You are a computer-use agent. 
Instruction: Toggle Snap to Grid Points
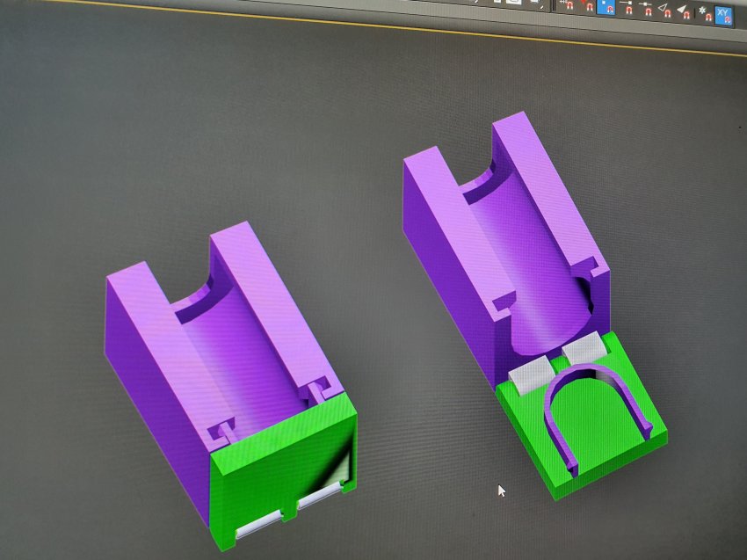(568, 4)
